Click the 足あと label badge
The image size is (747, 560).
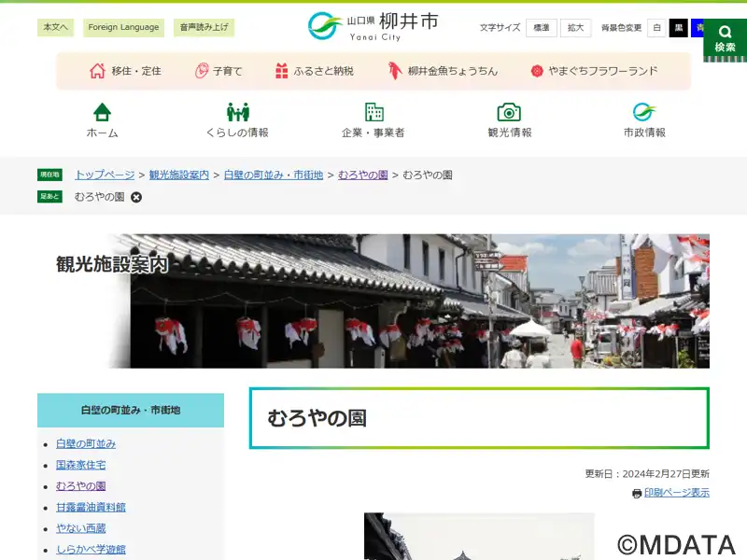(49, 196)
